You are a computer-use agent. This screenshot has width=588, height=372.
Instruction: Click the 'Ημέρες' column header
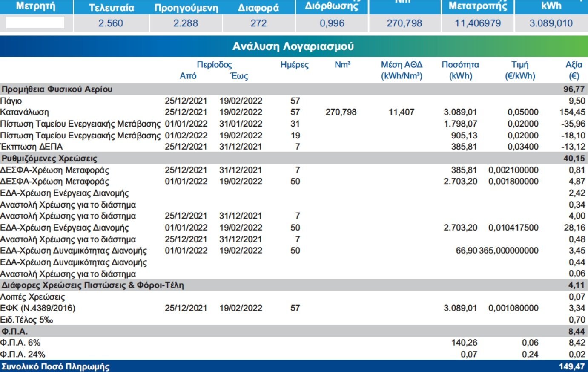tap(295, 65)
